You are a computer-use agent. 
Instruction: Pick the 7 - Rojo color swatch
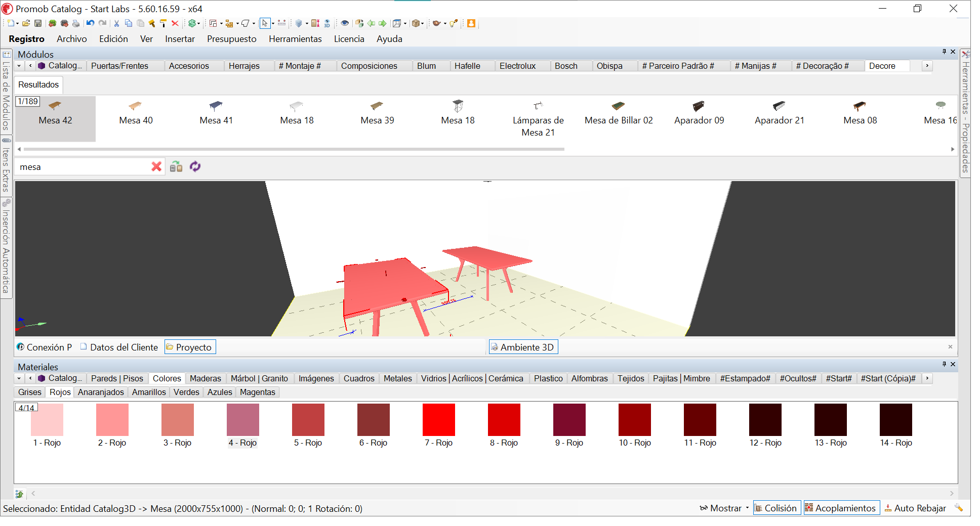(x=439, y=420)
